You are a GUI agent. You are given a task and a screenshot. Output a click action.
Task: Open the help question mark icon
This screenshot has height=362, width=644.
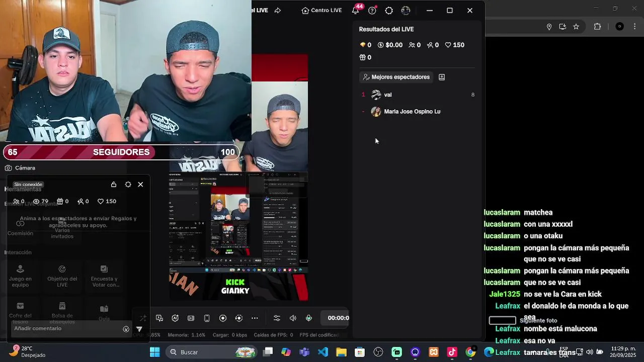click(x=372, y=10)
